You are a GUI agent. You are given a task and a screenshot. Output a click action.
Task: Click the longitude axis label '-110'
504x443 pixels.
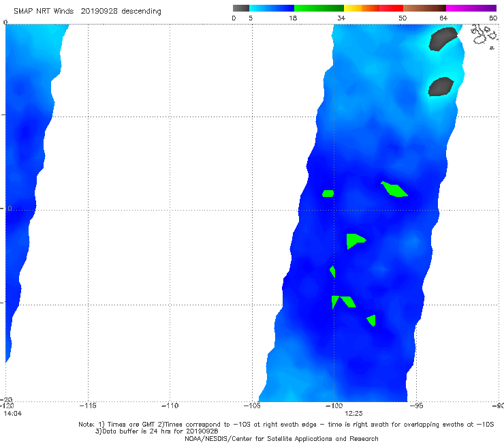[x=170, y=406]
